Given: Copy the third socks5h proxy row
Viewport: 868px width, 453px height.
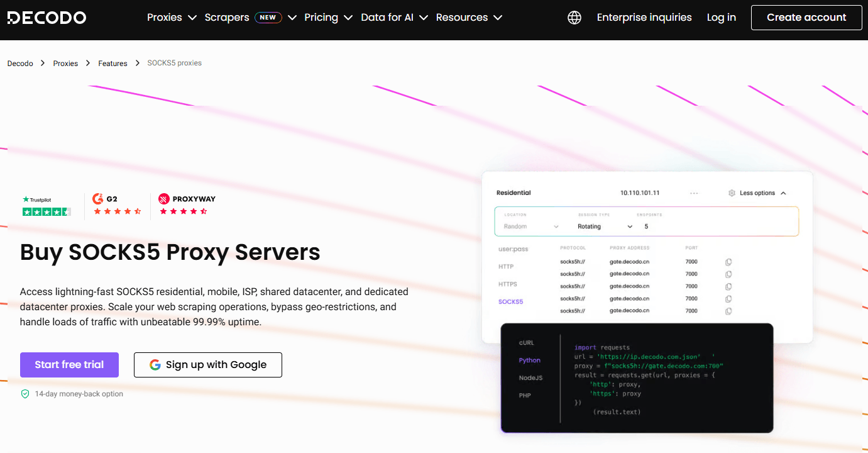Looking at the screenshot, I should pos(728,286).
